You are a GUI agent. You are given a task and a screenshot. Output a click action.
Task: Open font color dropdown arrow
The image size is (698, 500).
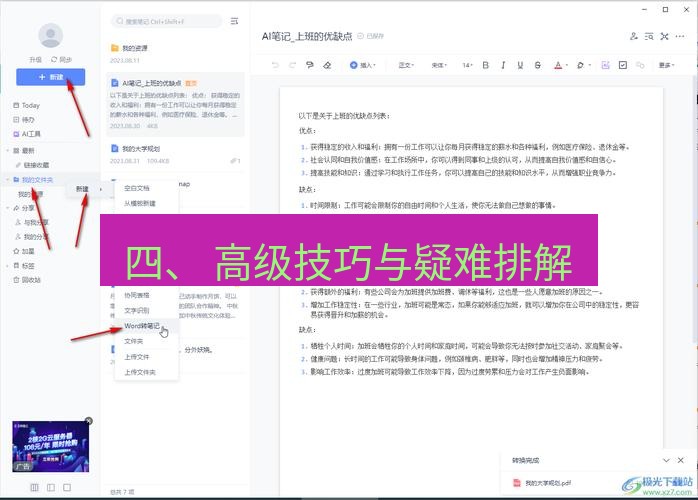coord(567,65)
